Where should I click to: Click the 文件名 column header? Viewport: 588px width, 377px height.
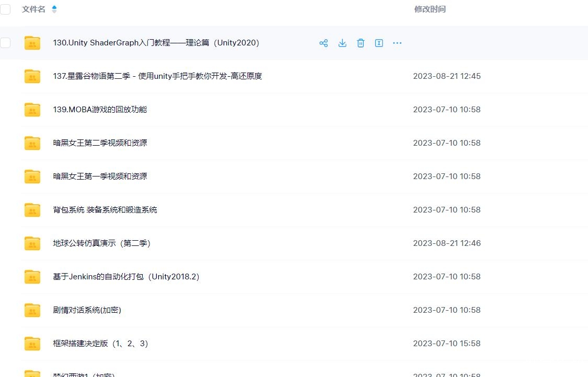pyautogui.click(x=33, y=9)
